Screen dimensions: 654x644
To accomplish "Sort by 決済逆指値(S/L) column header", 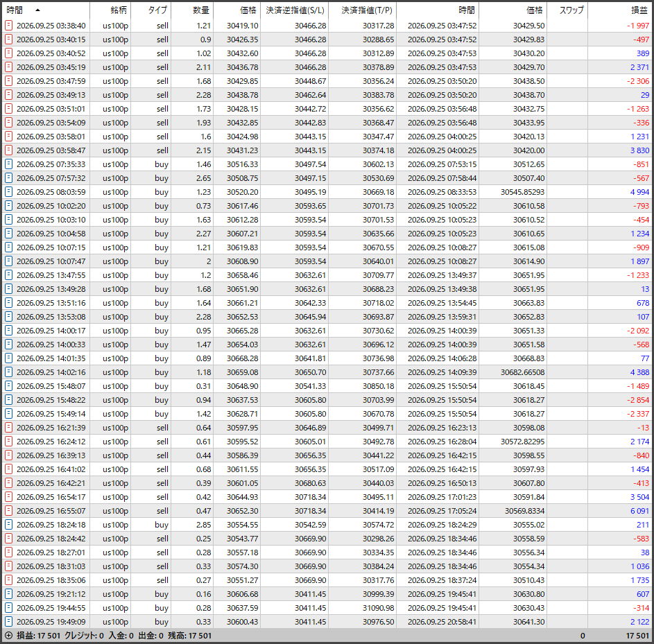I will [295, 10].
